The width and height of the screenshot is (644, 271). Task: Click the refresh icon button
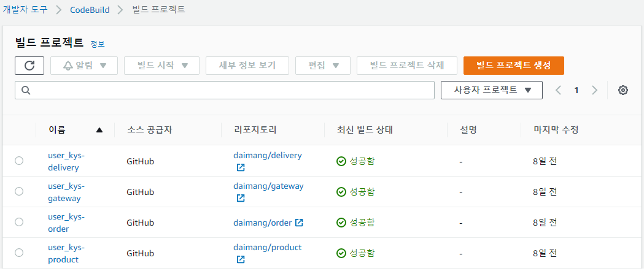pos(29,66)
